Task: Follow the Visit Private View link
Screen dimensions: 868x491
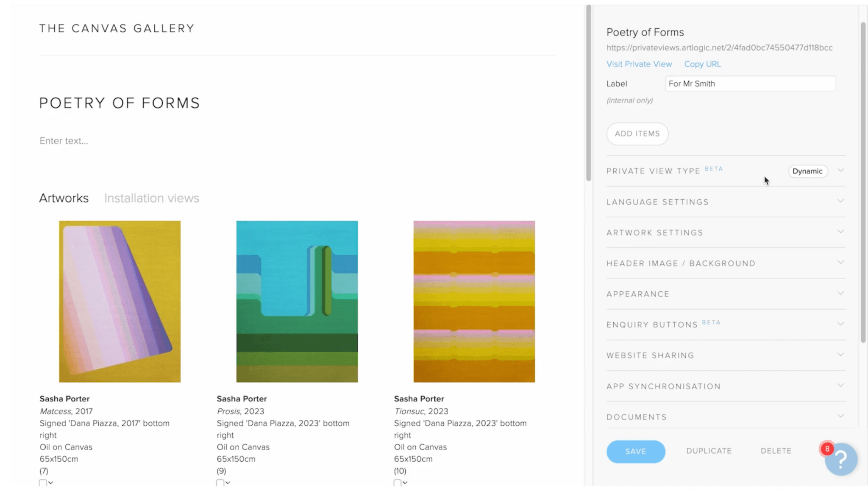Action: pyautogui.click(x=639, y=64)
